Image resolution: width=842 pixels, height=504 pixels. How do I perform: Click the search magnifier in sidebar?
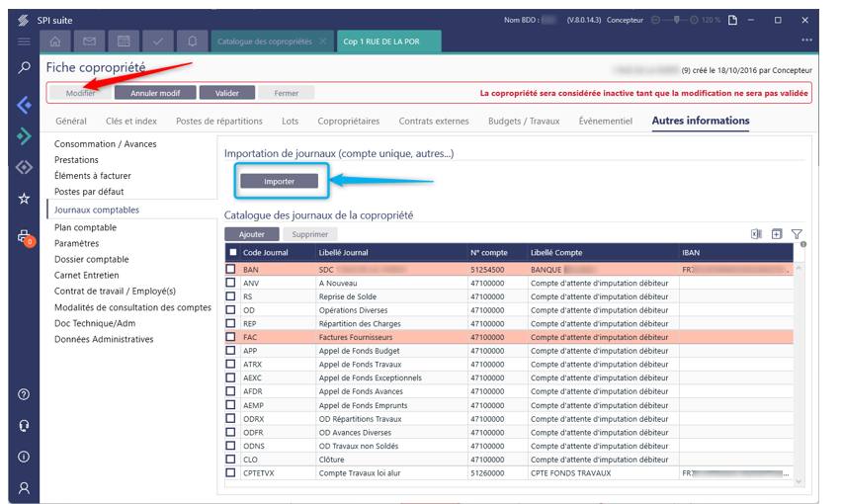(x=24, y=68)
